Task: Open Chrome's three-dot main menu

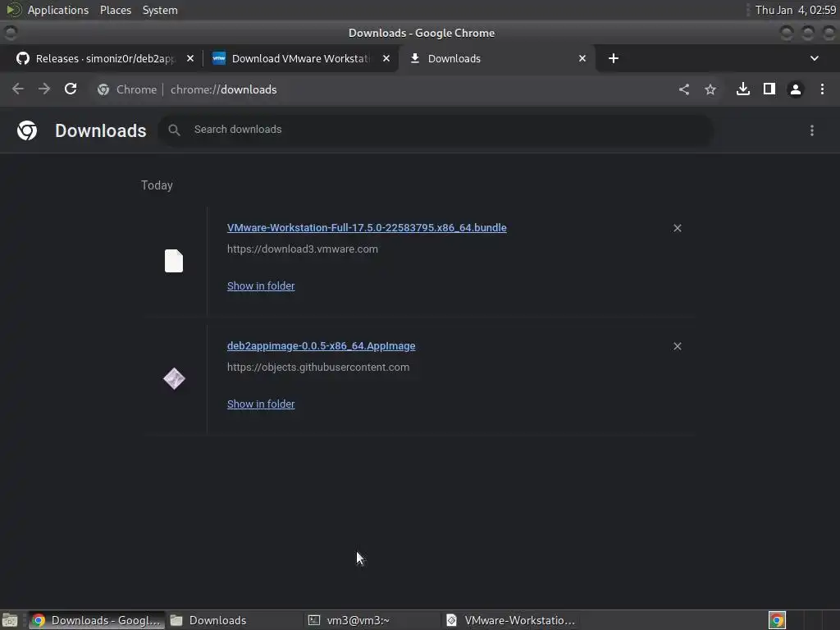Action: [822, 89]
